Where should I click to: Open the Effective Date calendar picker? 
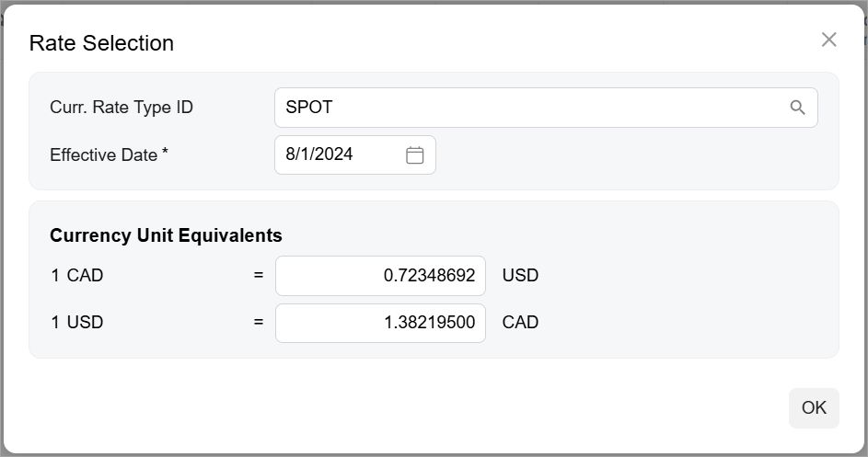tap(415, 155)
